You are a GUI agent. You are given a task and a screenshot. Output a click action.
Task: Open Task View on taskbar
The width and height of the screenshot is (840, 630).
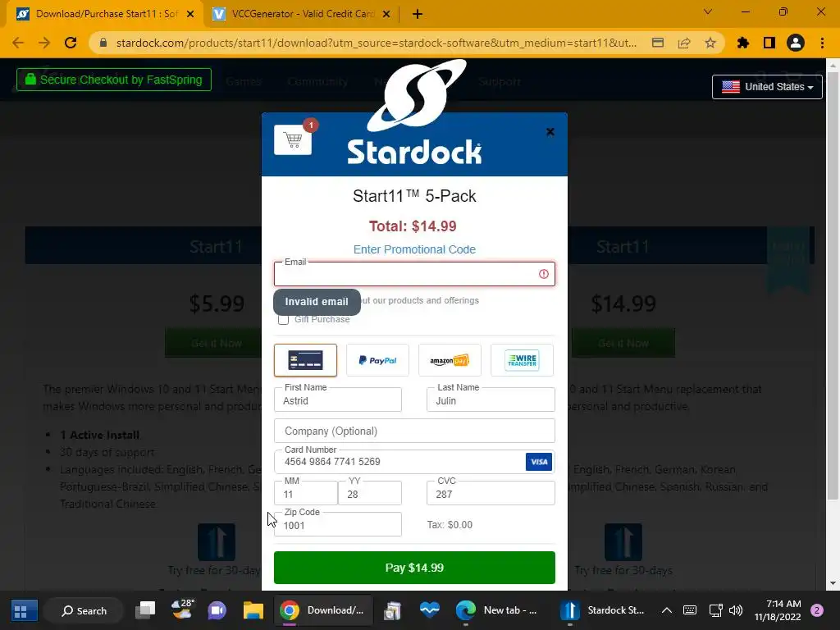coord(145,610)
